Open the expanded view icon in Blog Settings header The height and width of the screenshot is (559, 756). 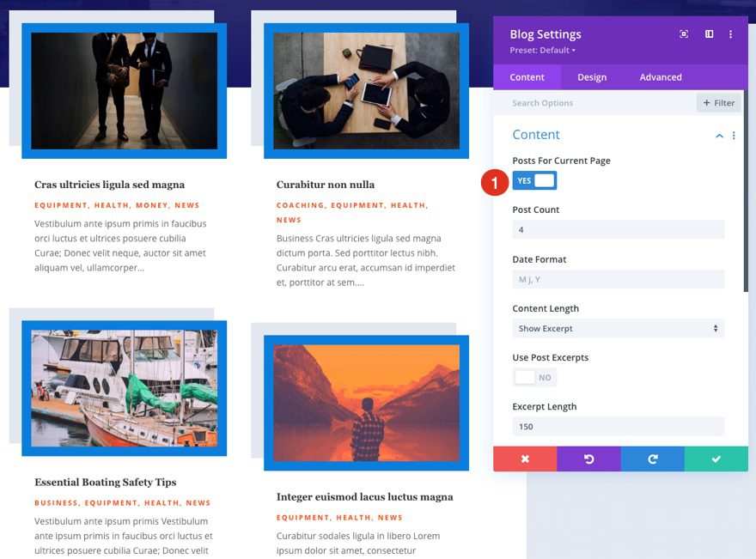(x=683, y=33)
